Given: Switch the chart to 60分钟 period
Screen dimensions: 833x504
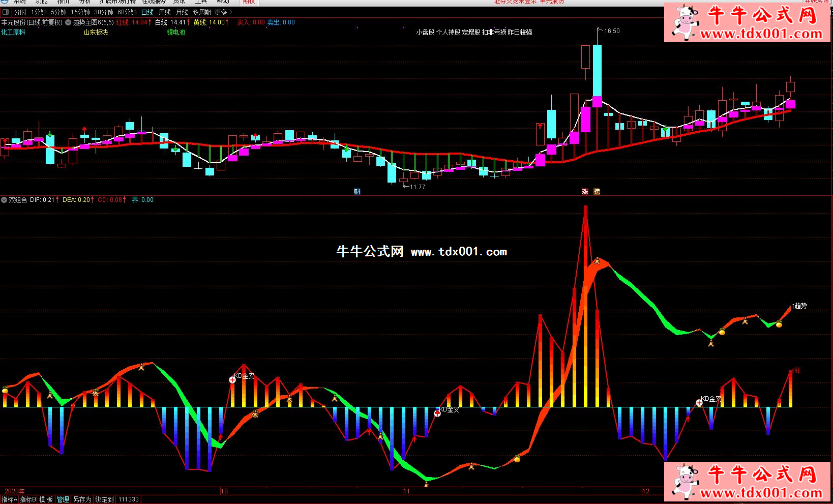Looking at the screenshot, I should click(127, 12).
